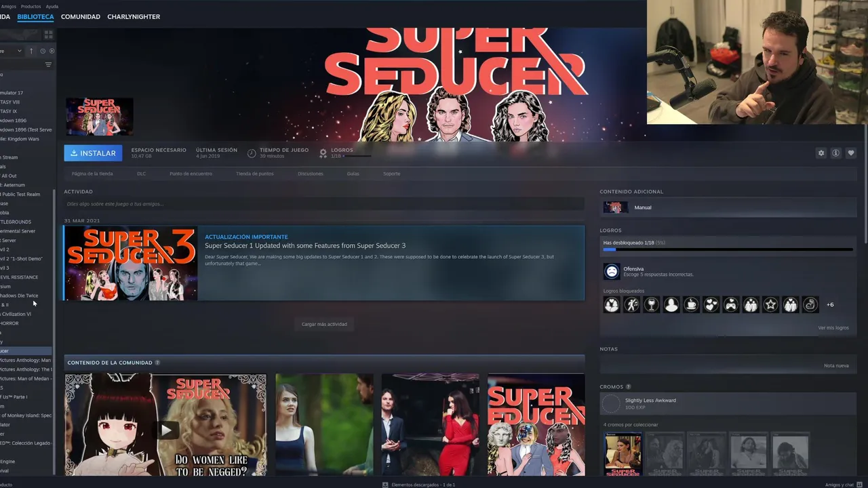Click the Super Seducer logo thumbnail above Instalar
This screenshot has width=868, height=488.
point(100,117)
